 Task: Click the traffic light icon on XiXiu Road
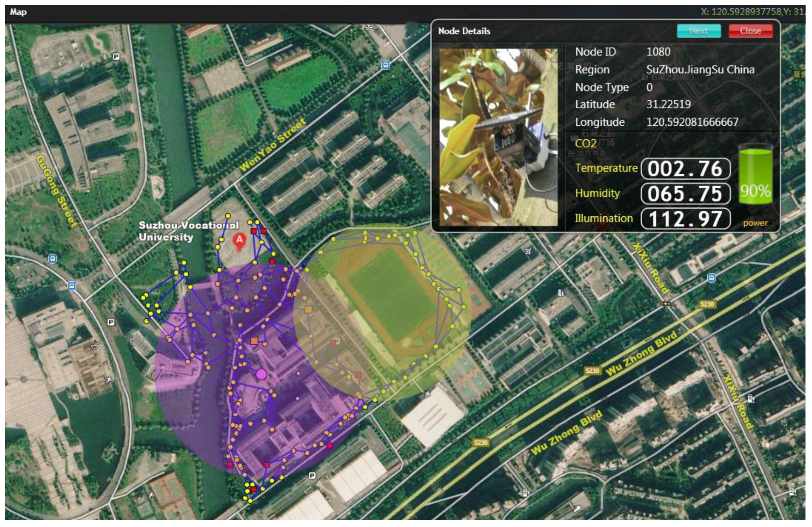pyautogui.click(x=666, y=304)
